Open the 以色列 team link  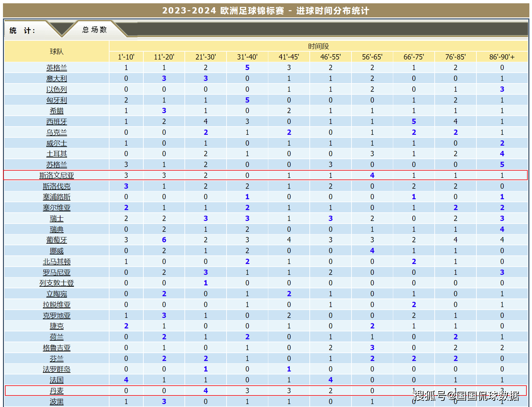tap(57, 89)
